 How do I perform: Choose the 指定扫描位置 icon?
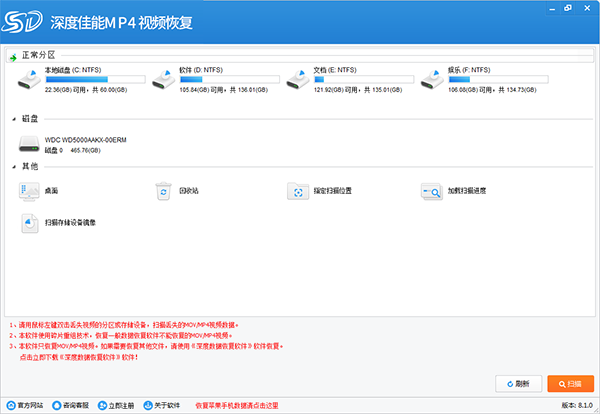[297, 190]
